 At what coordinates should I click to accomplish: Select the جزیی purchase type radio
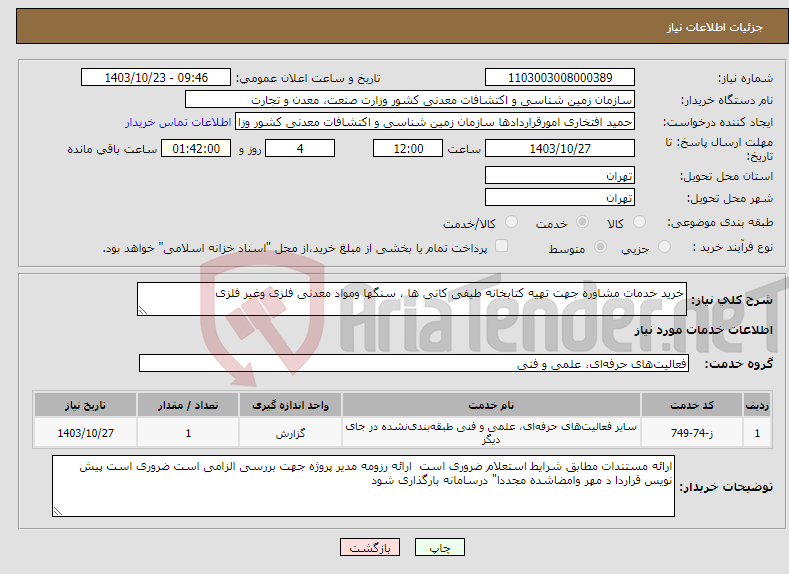point(664,247)
